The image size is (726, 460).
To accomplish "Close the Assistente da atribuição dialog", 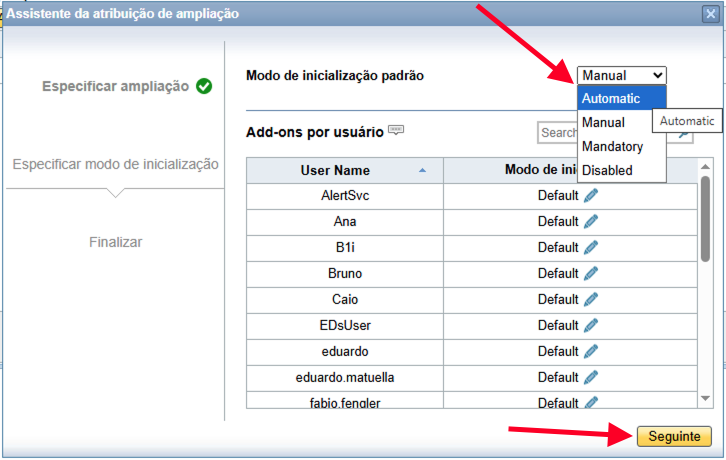I will click(x=710, y=13).
